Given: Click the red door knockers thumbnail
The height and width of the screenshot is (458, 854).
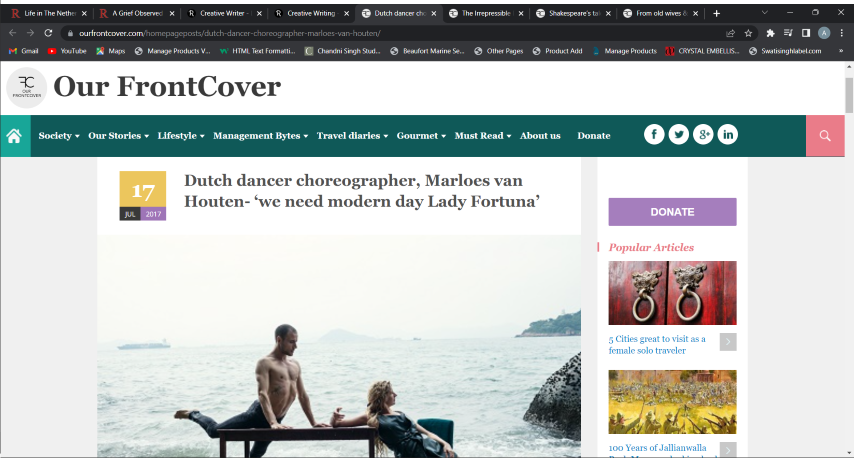Looking at the screenshot, I should click(672, 293).
